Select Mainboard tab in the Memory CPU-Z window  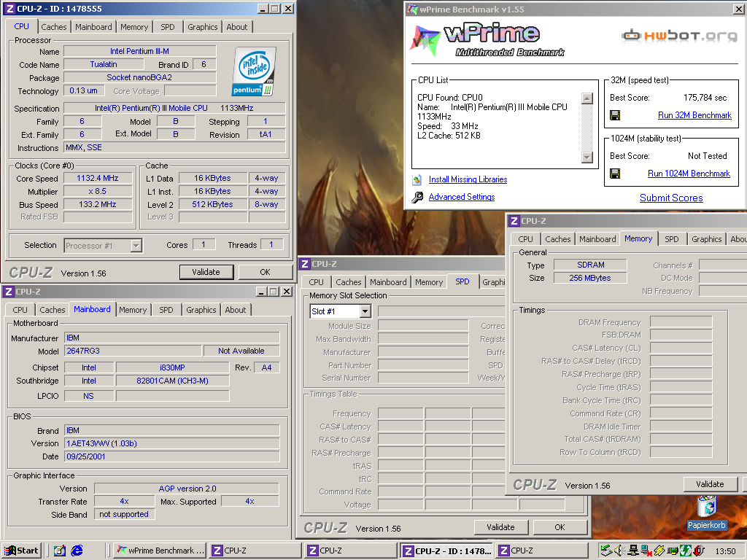coord(597,239)
